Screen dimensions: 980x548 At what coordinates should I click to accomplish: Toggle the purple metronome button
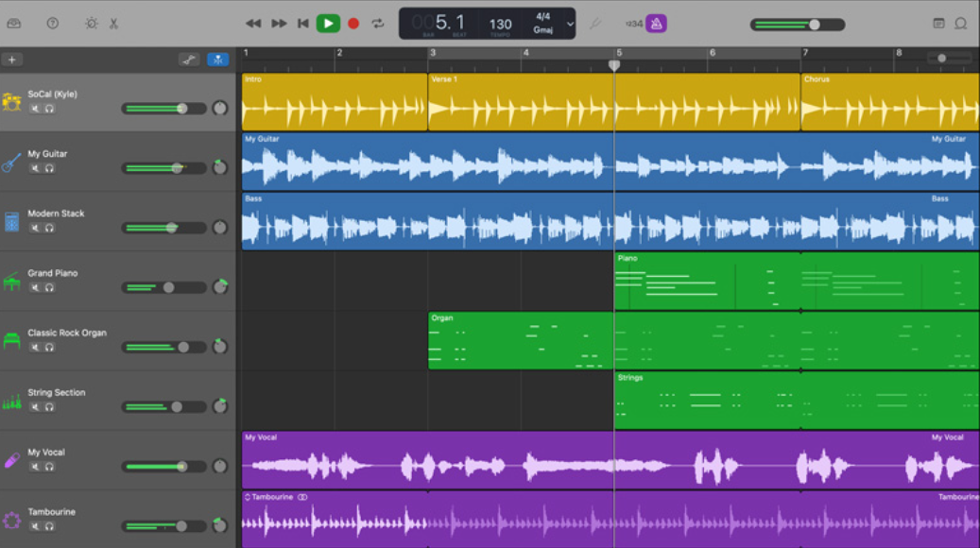[x=656, y=24]
